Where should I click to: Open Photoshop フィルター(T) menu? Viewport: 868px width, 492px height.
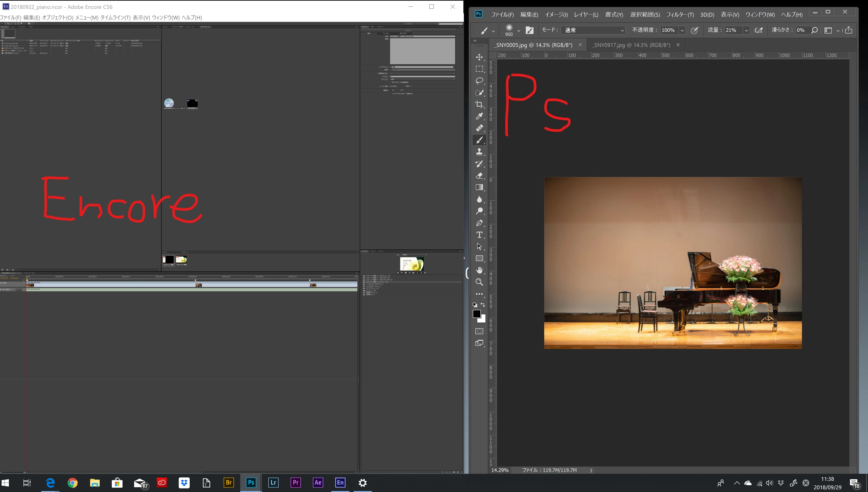(x=680, y=15)
